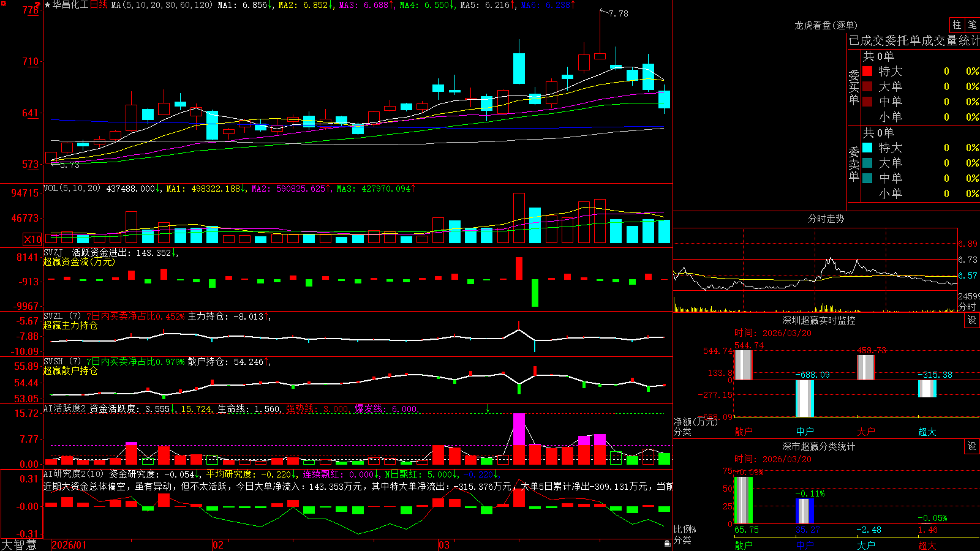The width and height of the screenshot is (980, 551).
Task: Click the 2026/01 date axis marker
Action: tap(69, 545)
